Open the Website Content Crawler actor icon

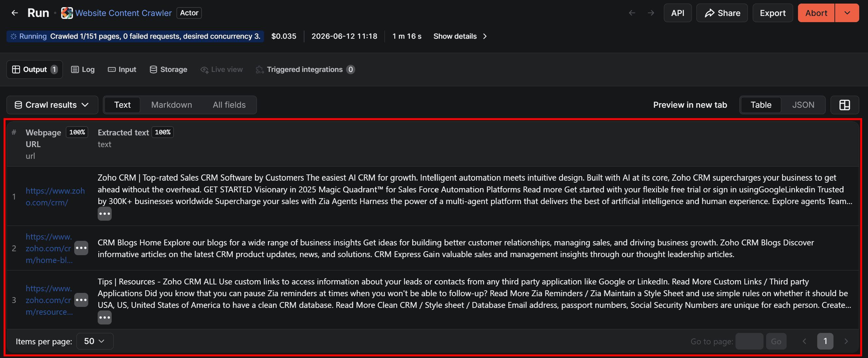67,13
